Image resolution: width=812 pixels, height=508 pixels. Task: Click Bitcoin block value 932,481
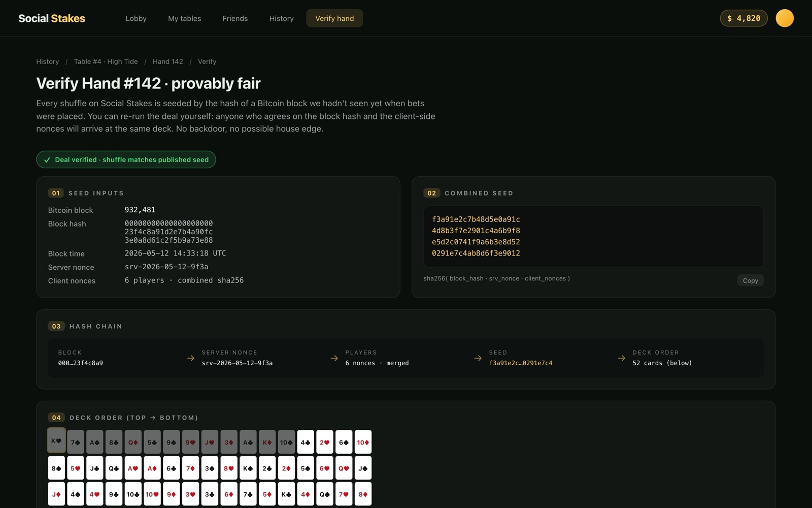[x=140, y=210]
